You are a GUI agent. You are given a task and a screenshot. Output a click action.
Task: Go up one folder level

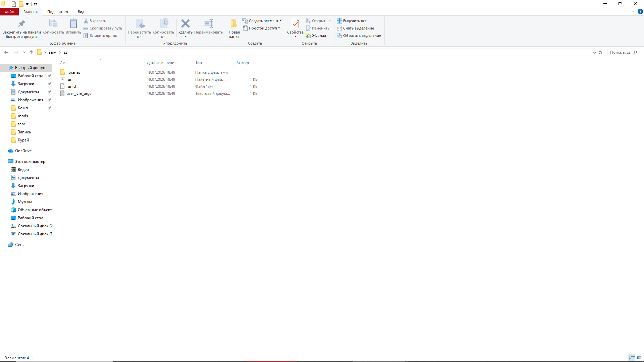[x=31, y=52]
